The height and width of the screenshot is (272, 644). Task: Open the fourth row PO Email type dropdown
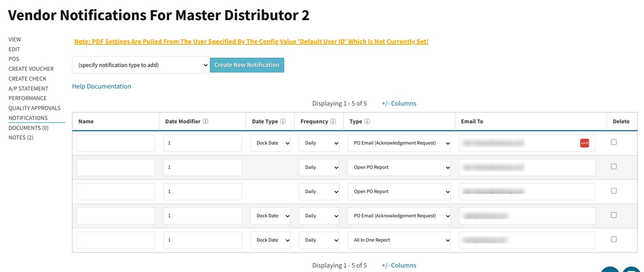399,216
